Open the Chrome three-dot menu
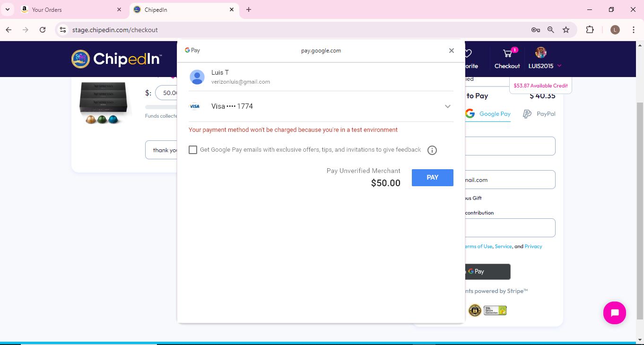This screenshot has height=345, width=644. 634,30
